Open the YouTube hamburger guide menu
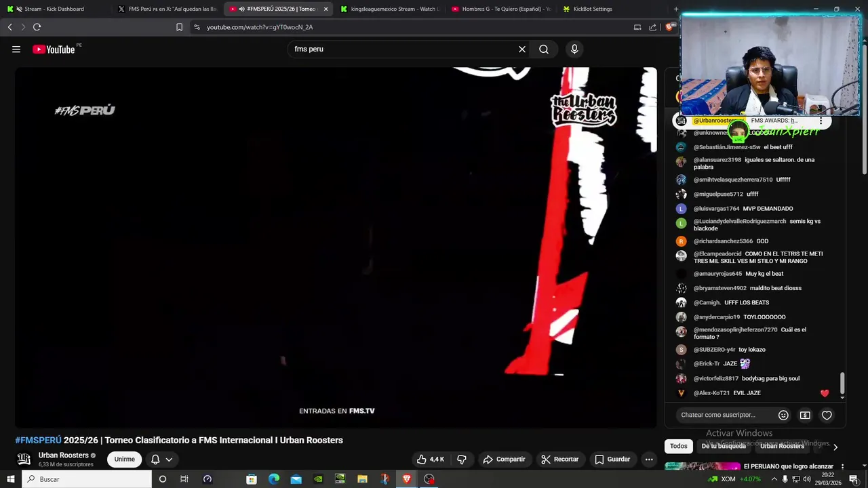The width and height of the screenshot is (868, 488). pos(16,49)
